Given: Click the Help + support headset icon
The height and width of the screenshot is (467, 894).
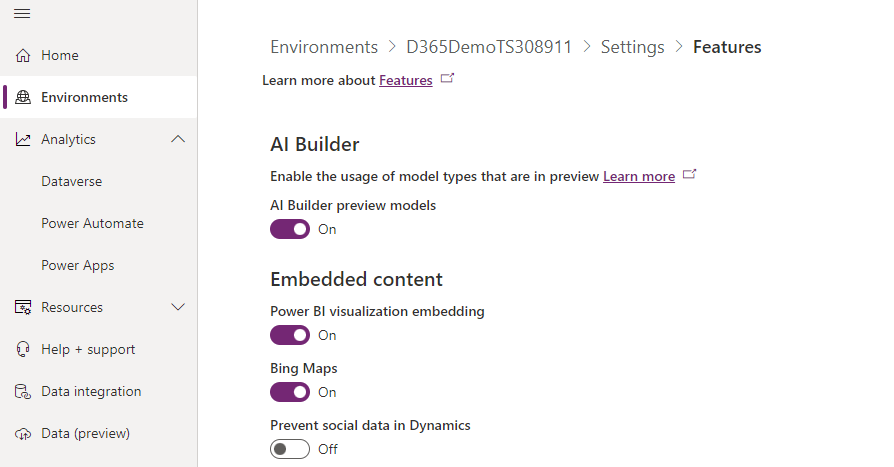Looking at the screenshot, I should pos(23,349).
